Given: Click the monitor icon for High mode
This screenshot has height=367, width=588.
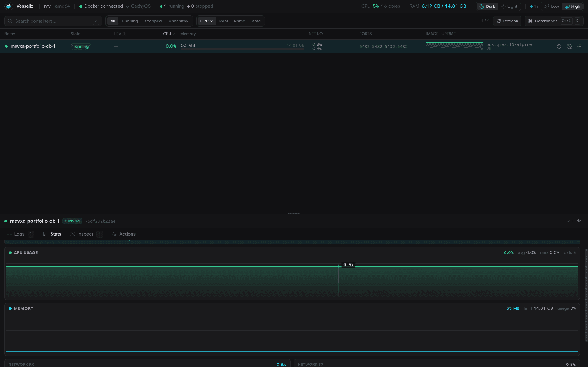Looking at the screenshot, I should (567, 6).
